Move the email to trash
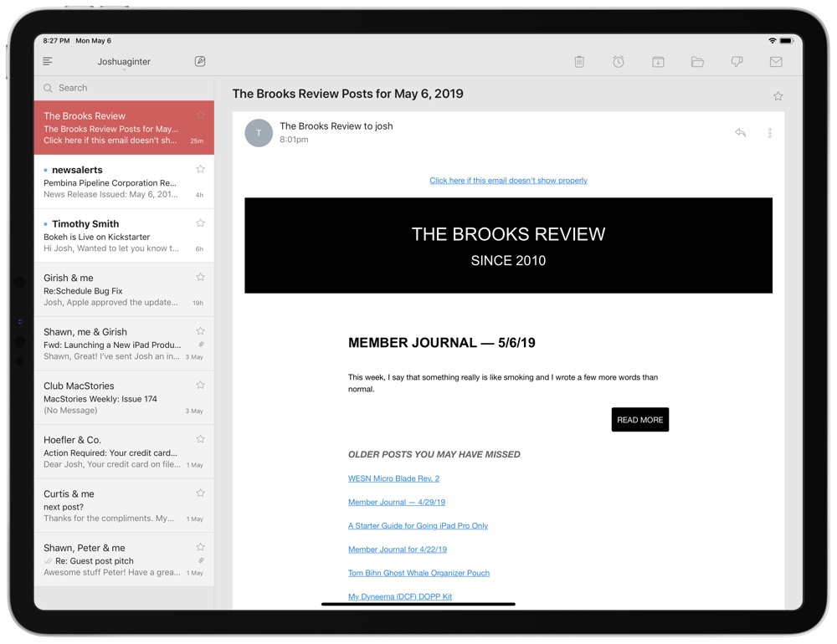This screenshot has height=644, width=837. [x=578, y=61]
